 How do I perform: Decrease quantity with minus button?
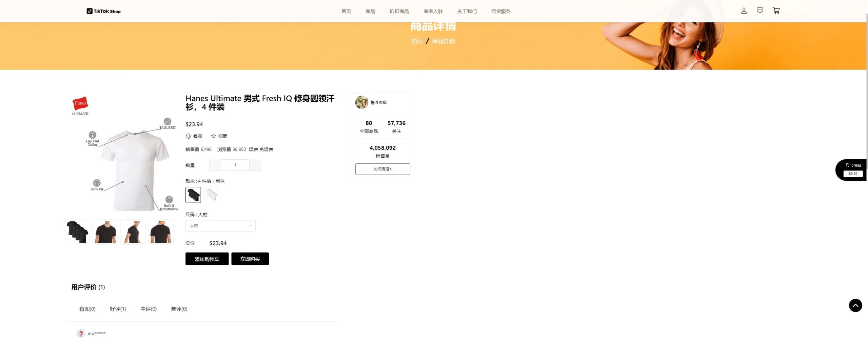pos(215,165)
